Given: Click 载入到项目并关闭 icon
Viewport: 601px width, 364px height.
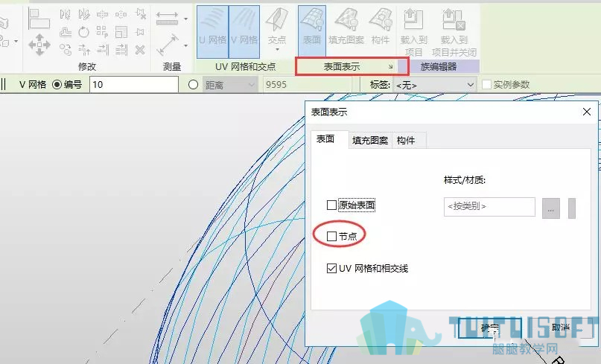Looking at the screenshot, I should (x=454, y=32).
